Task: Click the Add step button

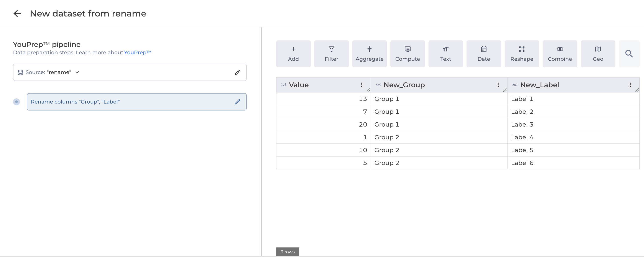Action: click(x=293, y=54)
